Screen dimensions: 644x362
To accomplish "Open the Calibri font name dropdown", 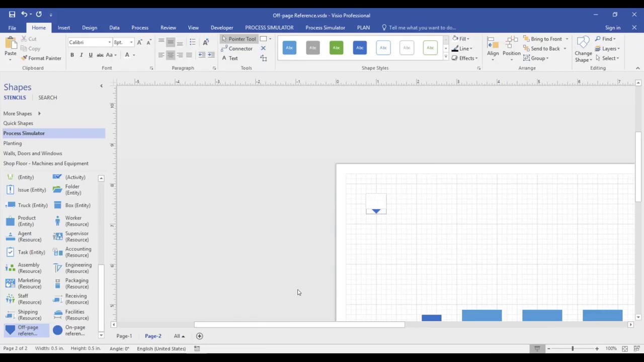I will point(109,42).
